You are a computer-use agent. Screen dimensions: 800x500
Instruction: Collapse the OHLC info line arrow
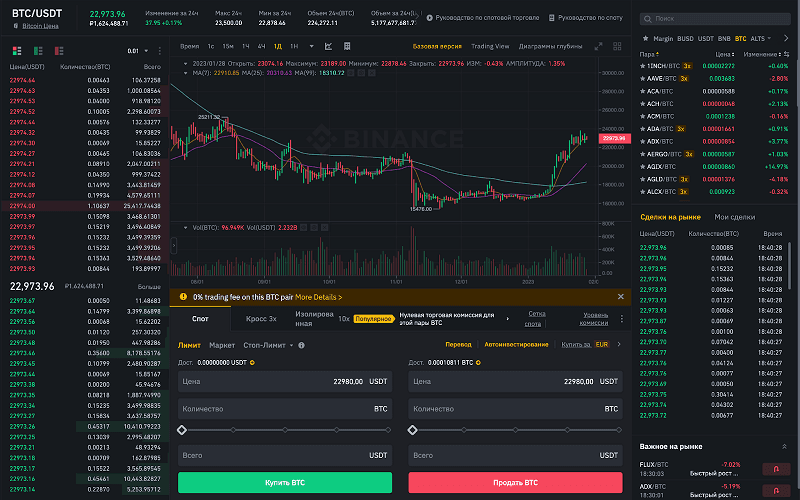pos(185,64)
